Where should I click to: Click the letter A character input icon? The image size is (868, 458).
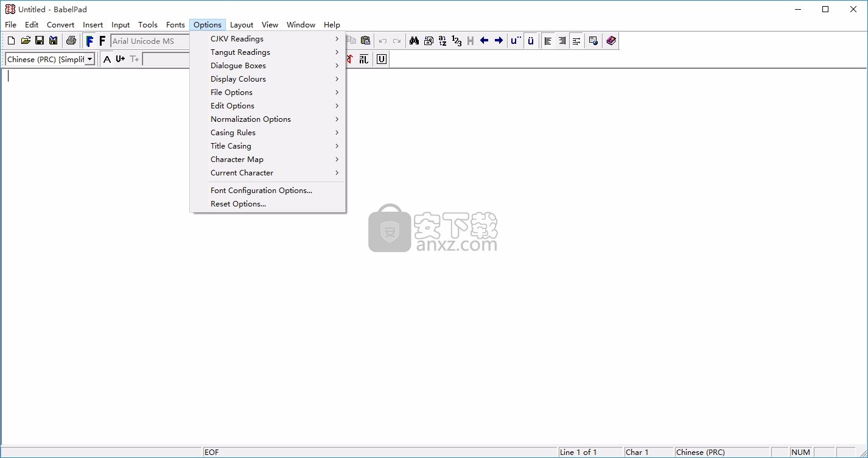[x=107, y=59]
